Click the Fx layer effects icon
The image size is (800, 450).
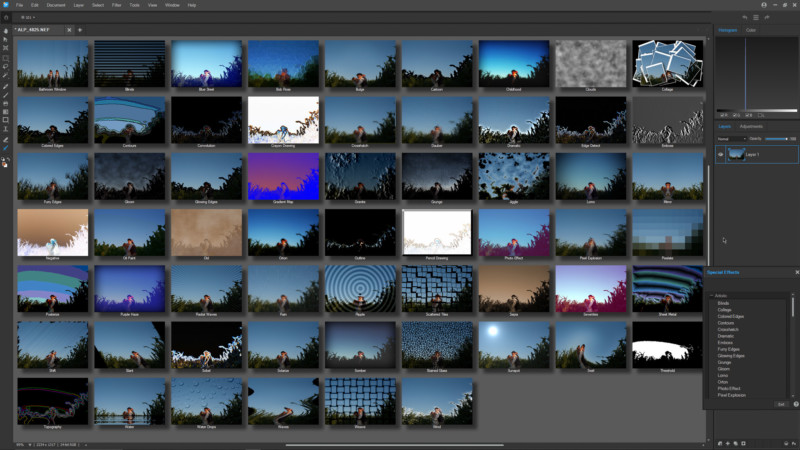pyautogui.click(x=794, y=443)
